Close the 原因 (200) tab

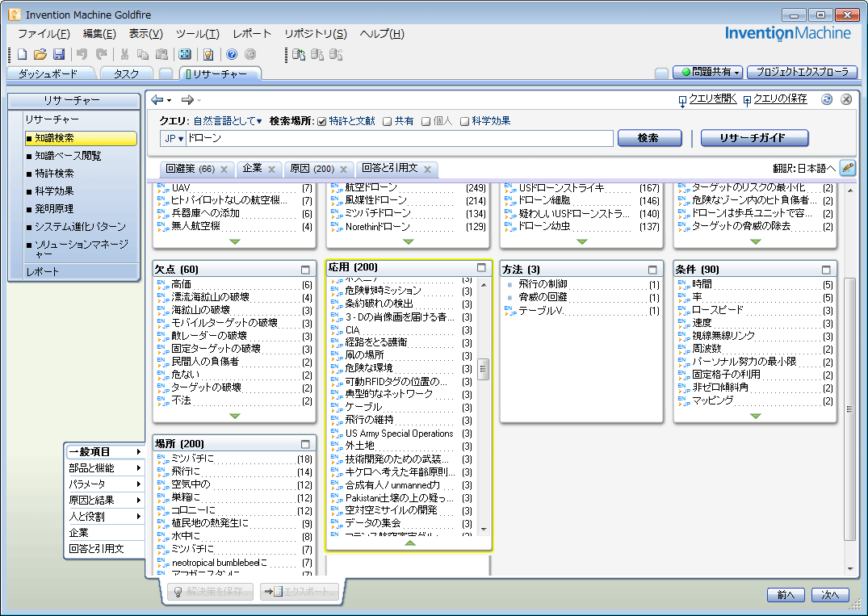pos(344,170)
